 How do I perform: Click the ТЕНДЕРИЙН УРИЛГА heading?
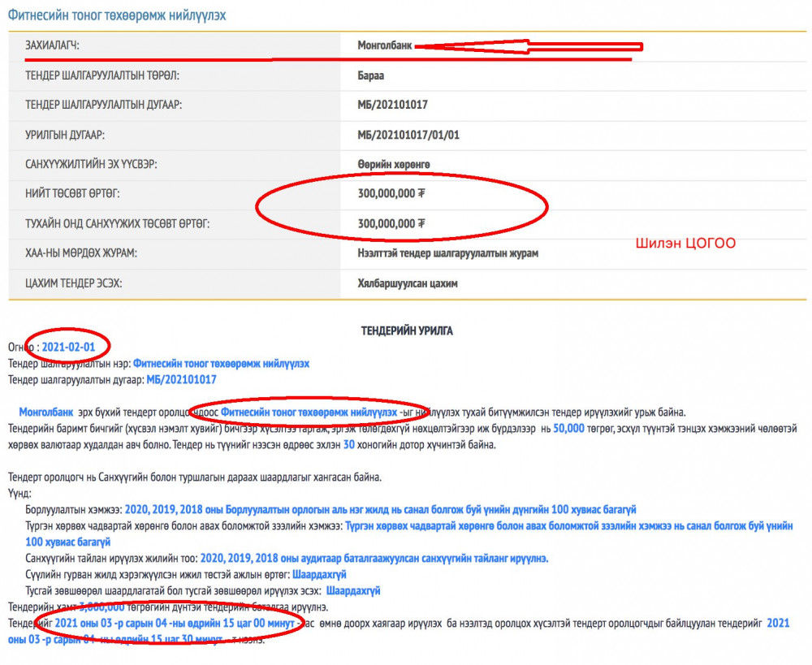407,331
